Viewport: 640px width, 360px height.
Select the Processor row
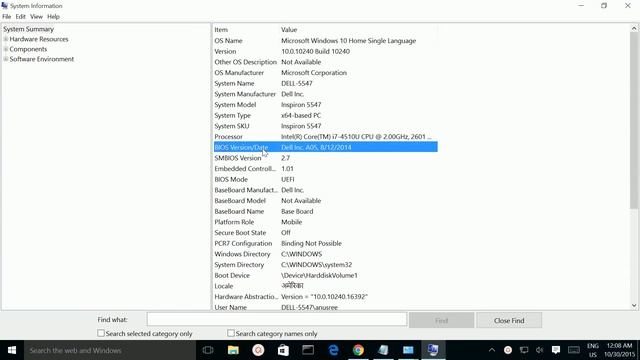[x=325, y=137]
